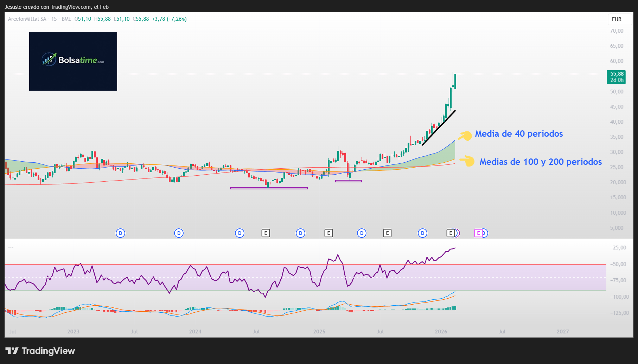Screen dimensions: 638x364
Task: Click the dividend "D" marker below the 2023 candles
Action: (120, 233)
